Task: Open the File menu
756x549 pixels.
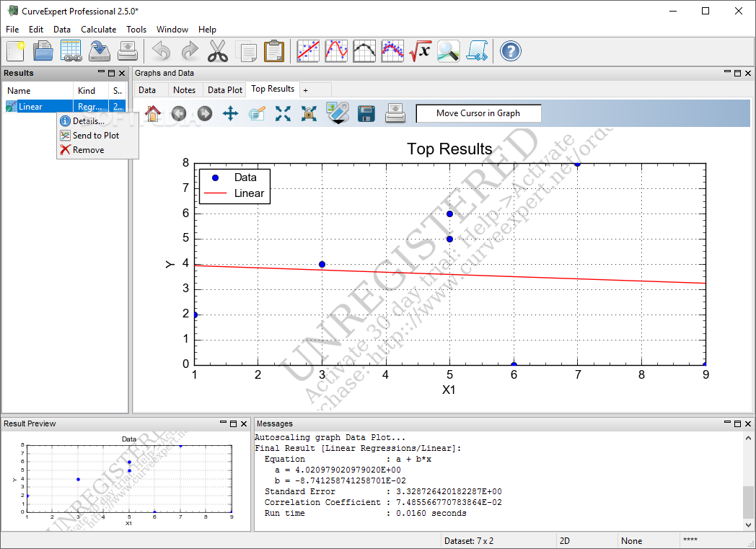Action: (x=12, y=30)
